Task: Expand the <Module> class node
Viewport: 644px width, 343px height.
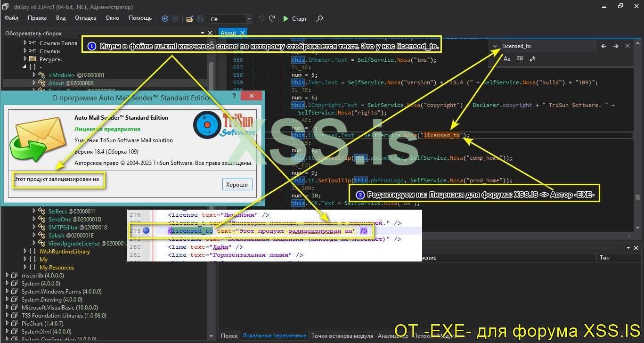Action: [x=34, y=75]
